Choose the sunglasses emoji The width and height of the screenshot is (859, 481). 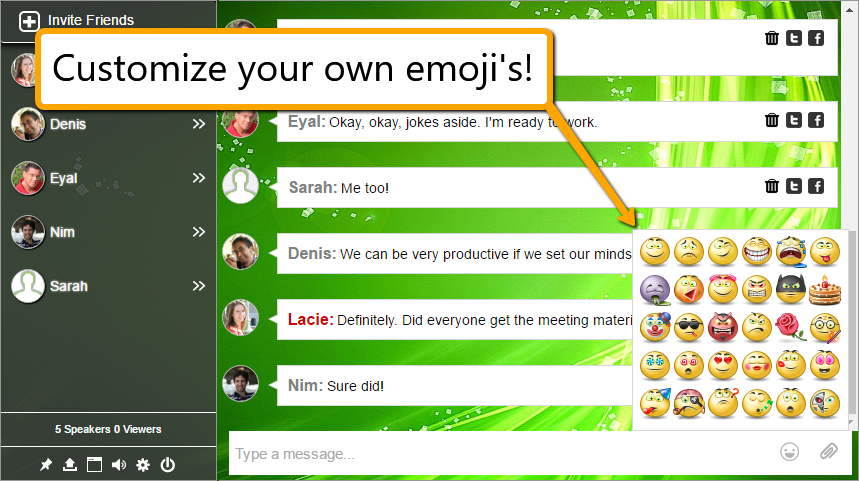[x=689, y=328]
